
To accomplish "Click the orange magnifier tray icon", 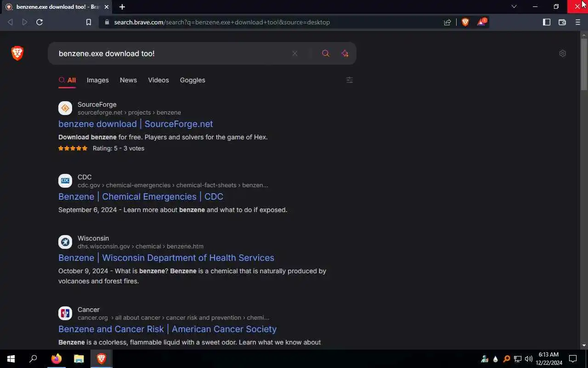I will pos(507,359).
